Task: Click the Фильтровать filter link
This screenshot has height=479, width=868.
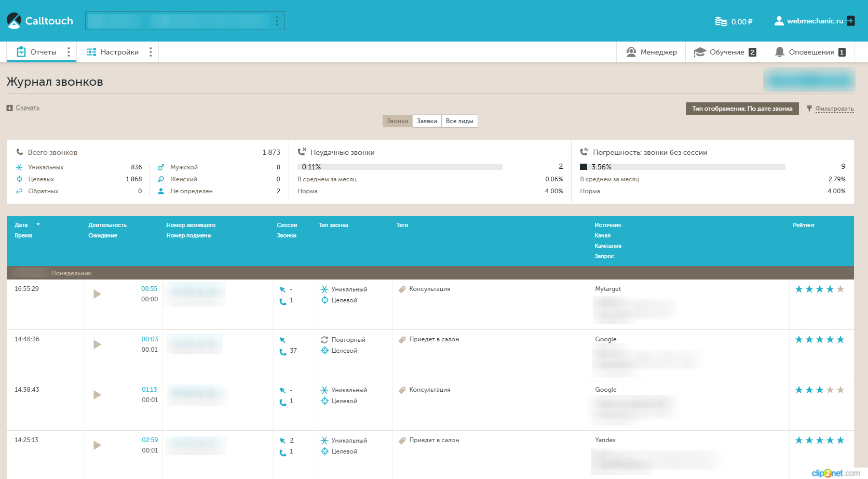Action: pos(834,109)
